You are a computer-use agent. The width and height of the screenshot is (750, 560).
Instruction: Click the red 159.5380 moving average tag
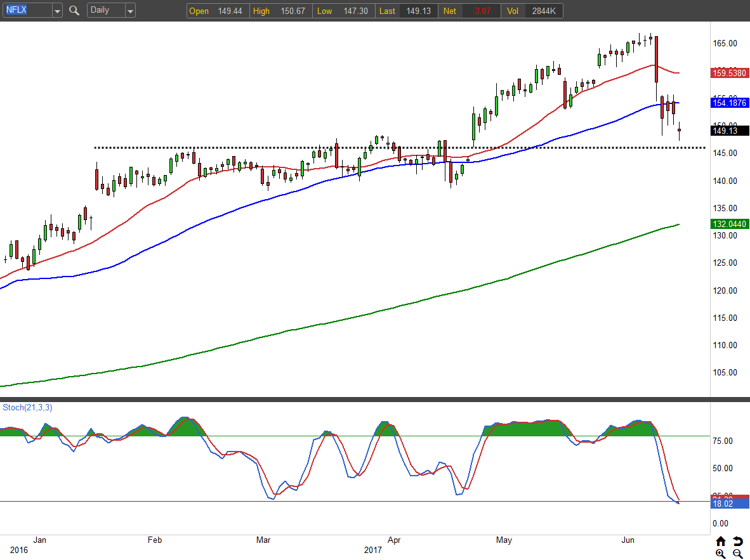(x=730, y=73)
